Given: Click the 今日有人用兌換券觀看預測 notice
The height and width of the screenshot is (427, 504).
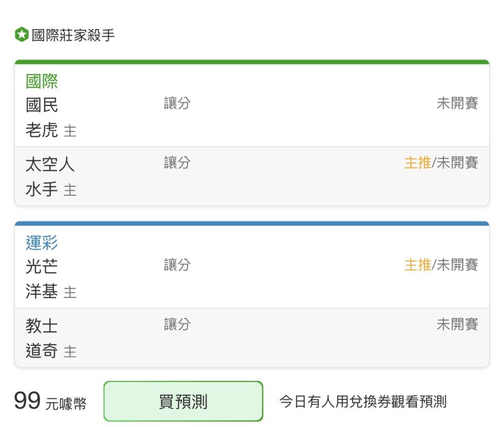Looking at the screenshot, I should [363, 401].
